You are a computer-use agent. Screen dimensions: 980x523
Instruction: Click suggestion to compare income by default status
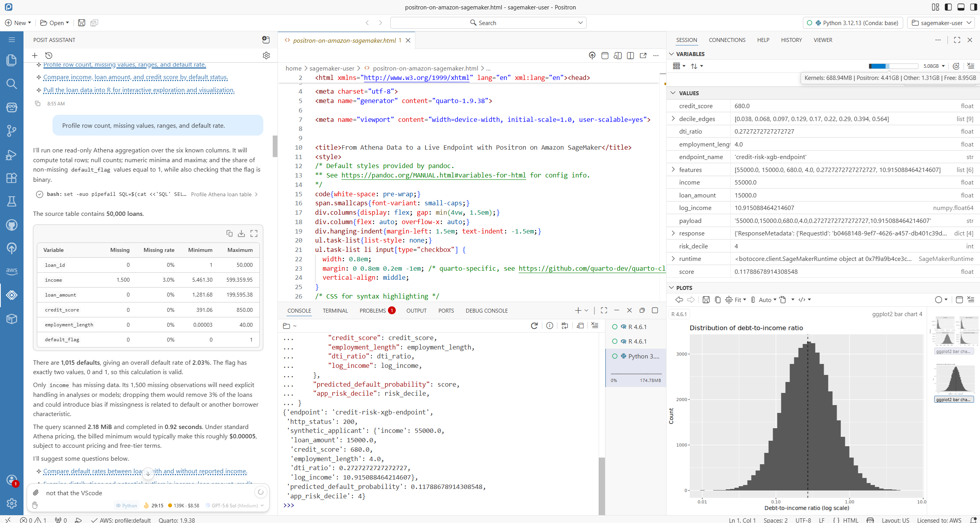[135, 77]
